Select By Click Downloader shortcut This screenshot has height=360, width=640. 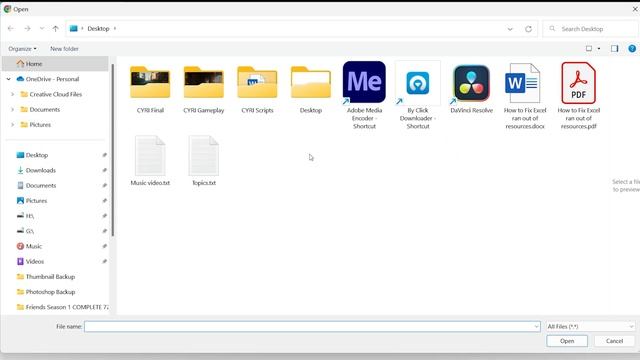[418, 95]
